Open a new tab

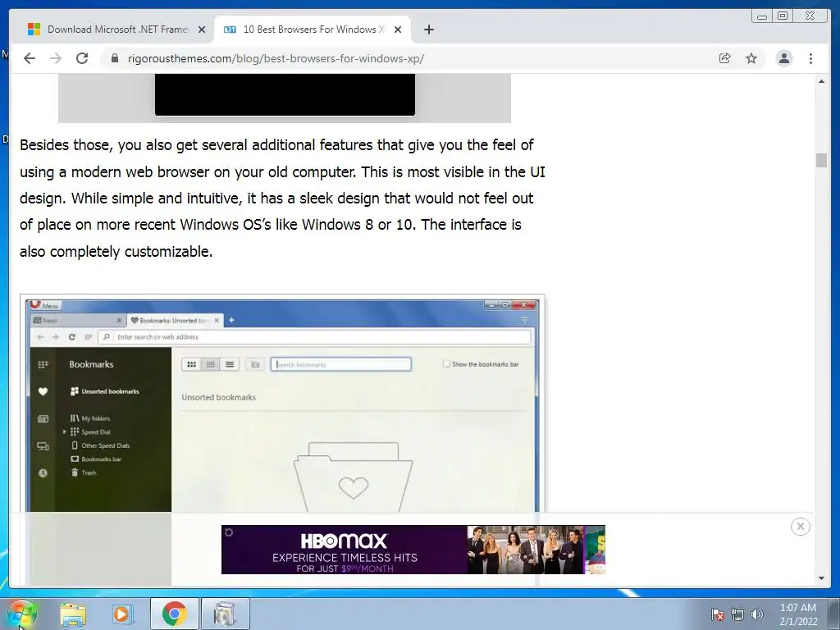(428, 30)
